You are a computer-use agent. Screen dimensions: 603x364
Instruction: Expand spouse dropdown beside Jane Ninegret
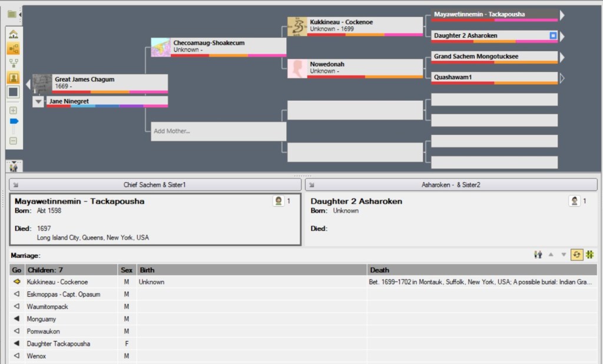(x=38, y=102)
